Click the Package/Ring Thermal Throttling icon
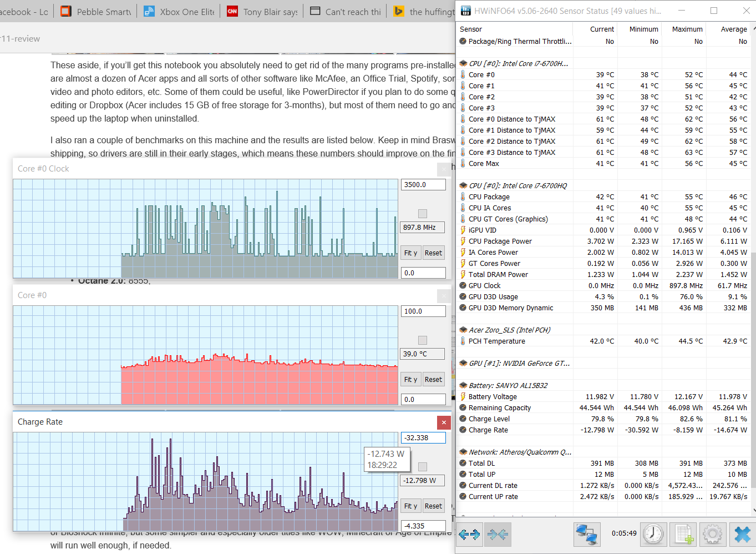The width and height of the screenshot is (756, 554). (463, 41)
